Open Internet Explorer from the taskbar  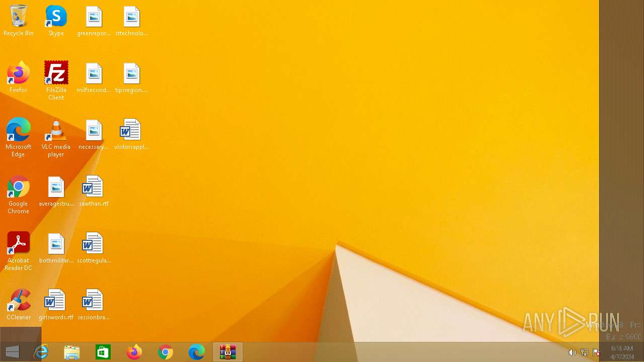[41, 352]
